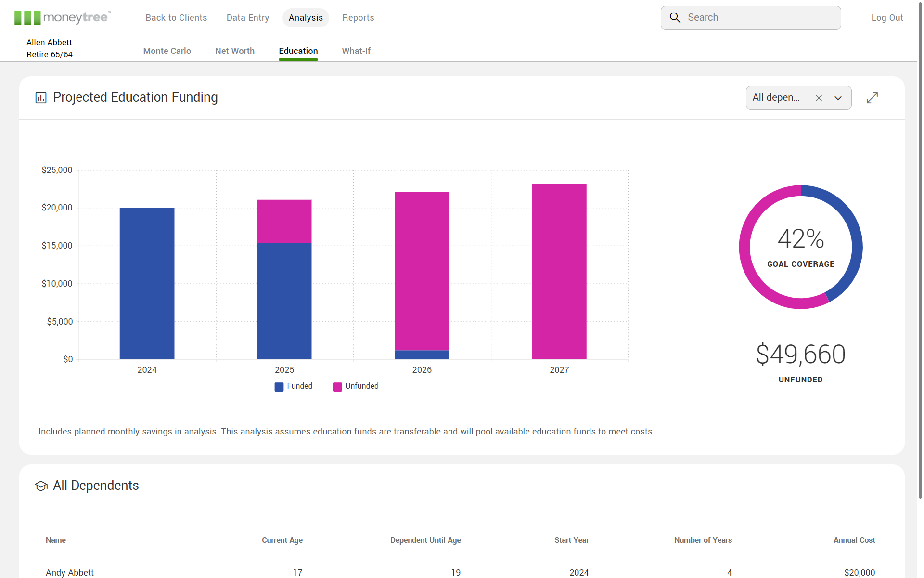This screenshot has height=578, width=924.
Task: Toggle Unfunded series in chart legend
Action: pos(356,386)
